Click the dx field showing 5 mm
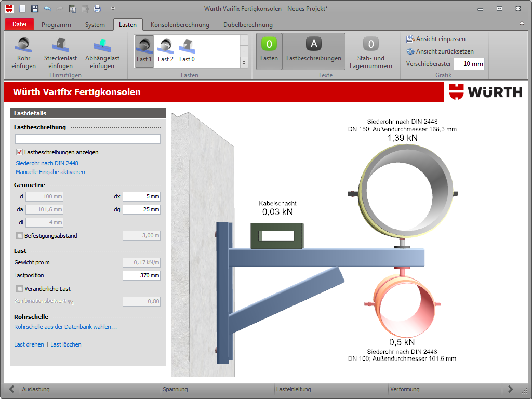This screenshot has height=399, width=532. point(141,196)
